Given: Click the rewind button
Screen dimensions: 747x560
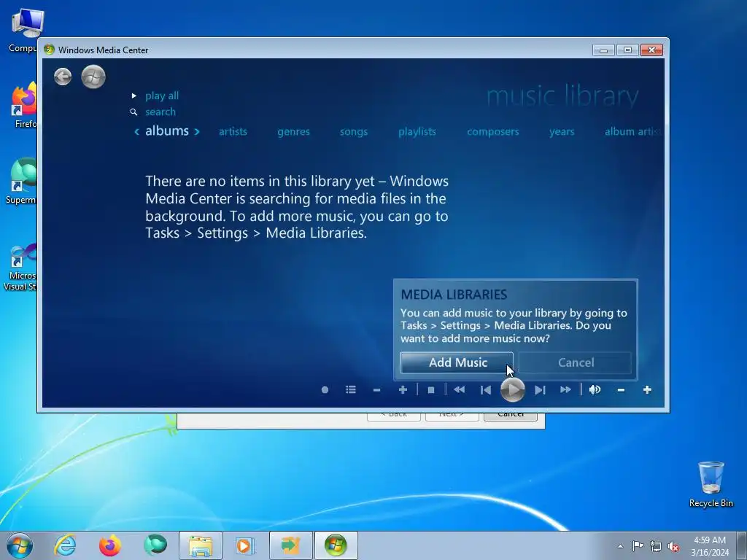Looking at the screenshot, I should point(460,390).
